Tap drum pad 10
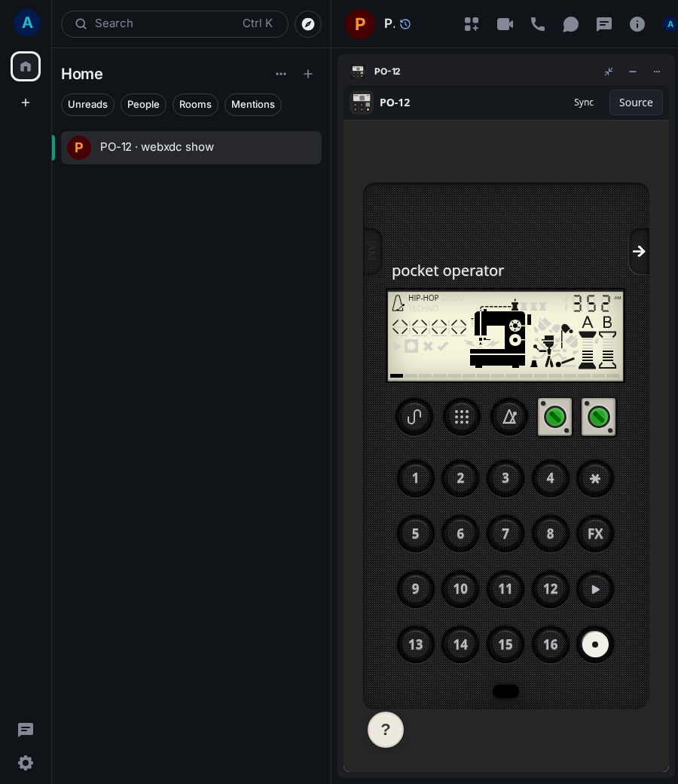Screen dimensions: 678x784 point(460,589)
